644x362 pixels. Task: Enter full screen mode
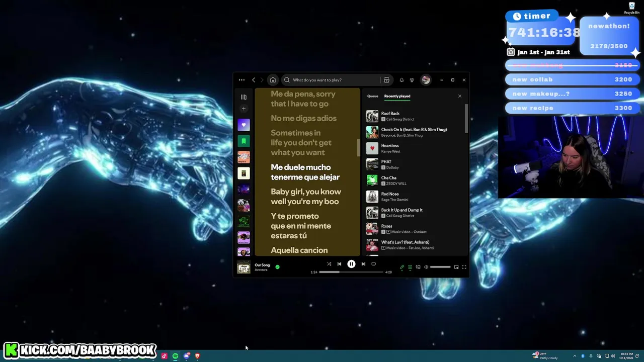[464, 267]
